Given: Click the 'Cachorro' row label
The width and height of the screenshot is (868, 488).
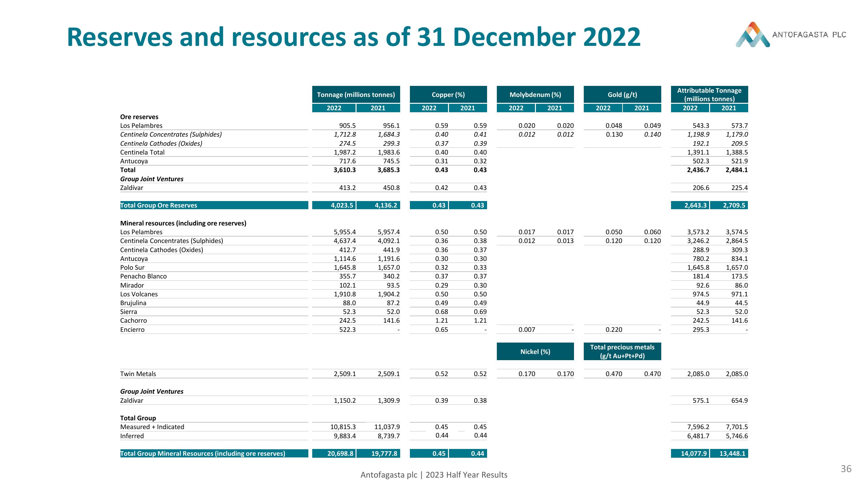Looking at the screenshot, I should 133,321.
